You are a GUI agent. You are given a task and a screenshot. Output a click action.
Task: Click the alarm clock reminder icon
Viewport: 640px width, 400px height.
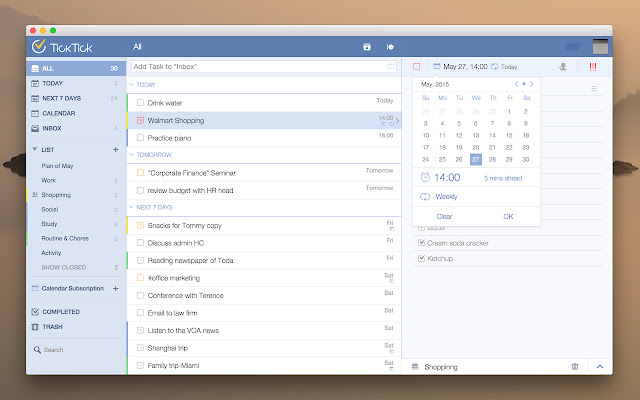coord(425,177)
